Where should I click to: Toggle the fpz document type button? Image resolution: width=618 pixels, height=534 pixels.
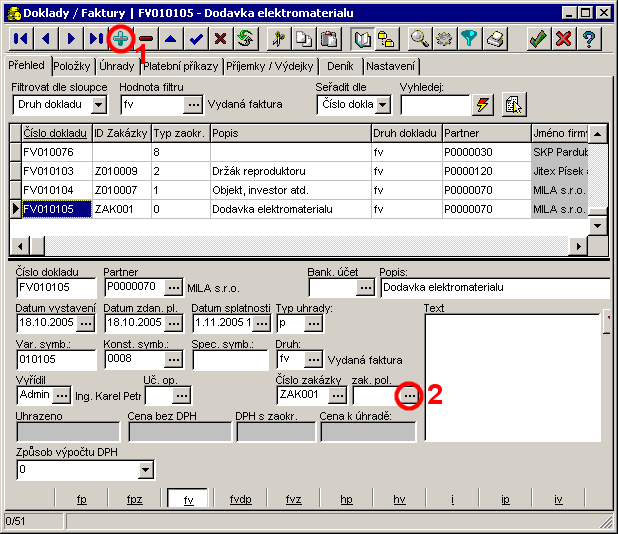tap(135, 500)
